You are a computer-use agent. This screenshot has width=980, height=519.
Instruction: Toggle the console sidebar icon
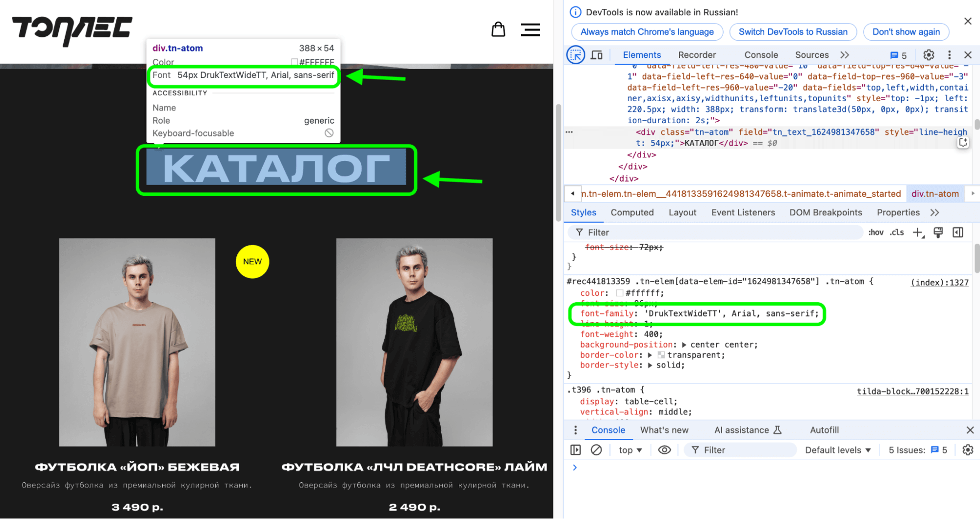[x=576, y=450]
